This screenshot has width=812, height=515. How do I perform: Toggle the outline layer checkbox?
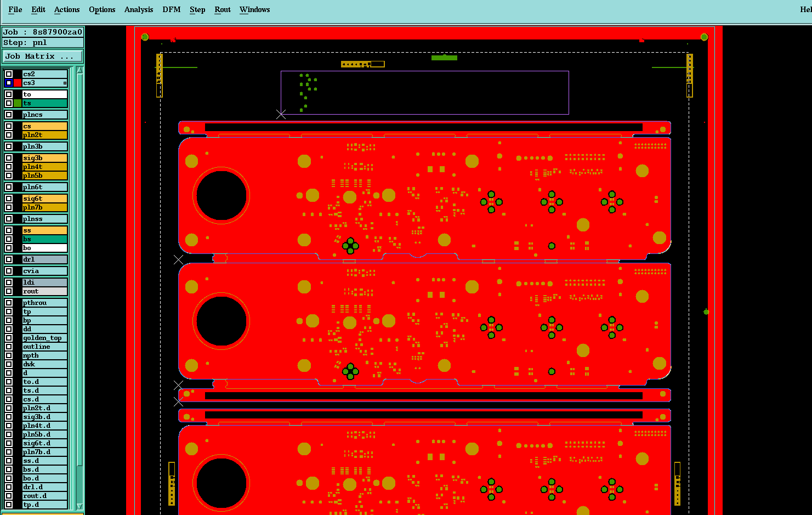click(9, 347)
